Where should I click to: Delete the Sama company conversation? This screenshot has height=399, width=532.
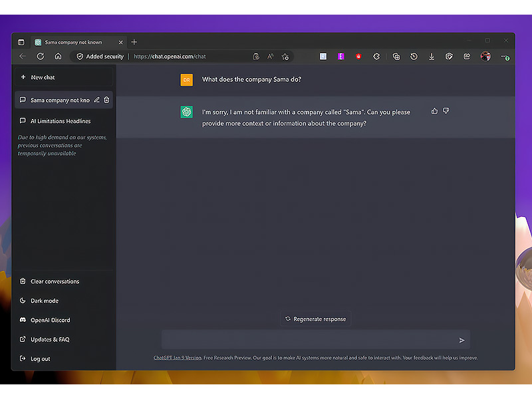(106, 100)
